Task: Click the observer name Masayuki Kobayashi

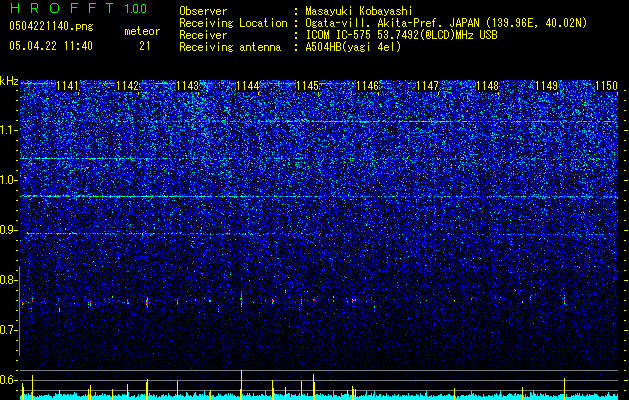Action: coord(359,11)
